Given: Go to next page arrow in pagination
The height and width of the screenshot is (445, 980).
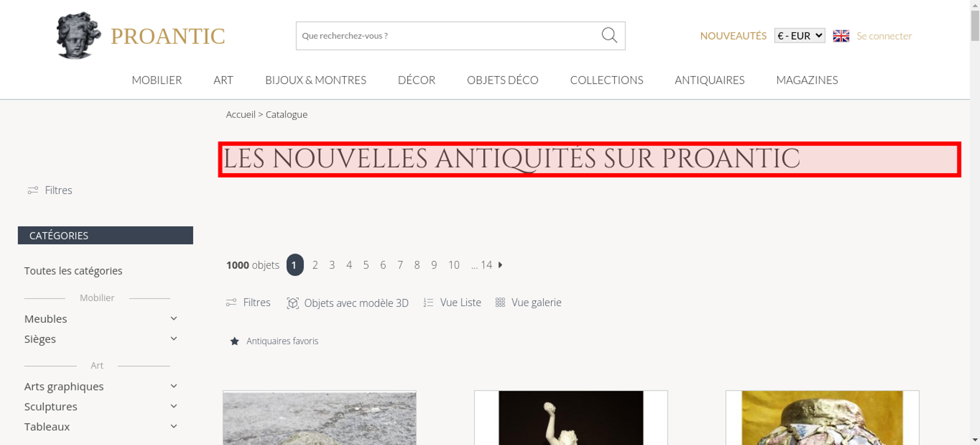Looking at the screenshot, I should (x=500, y=265).
